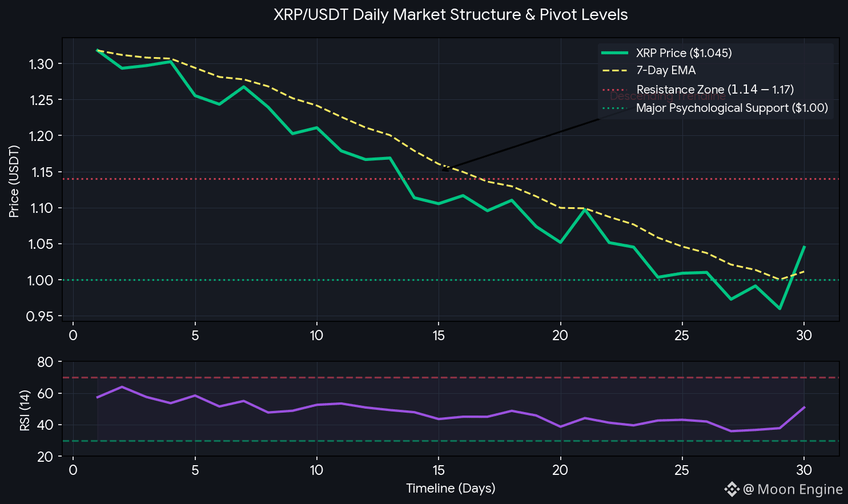Click the 1.15 price axis tick label
Screen dimensions: 848x504
(x=41, y=172)
